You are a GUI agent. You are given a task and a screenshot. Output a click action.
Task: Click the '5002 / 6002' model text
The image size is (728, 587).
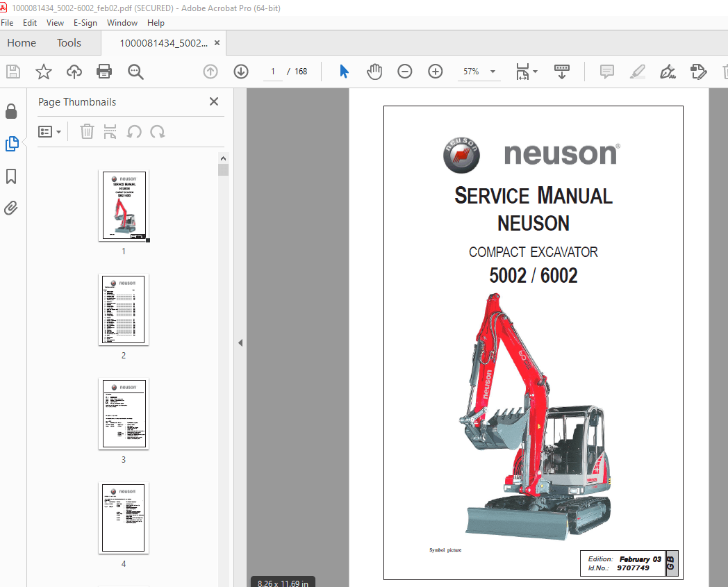(x=533, y=276)
